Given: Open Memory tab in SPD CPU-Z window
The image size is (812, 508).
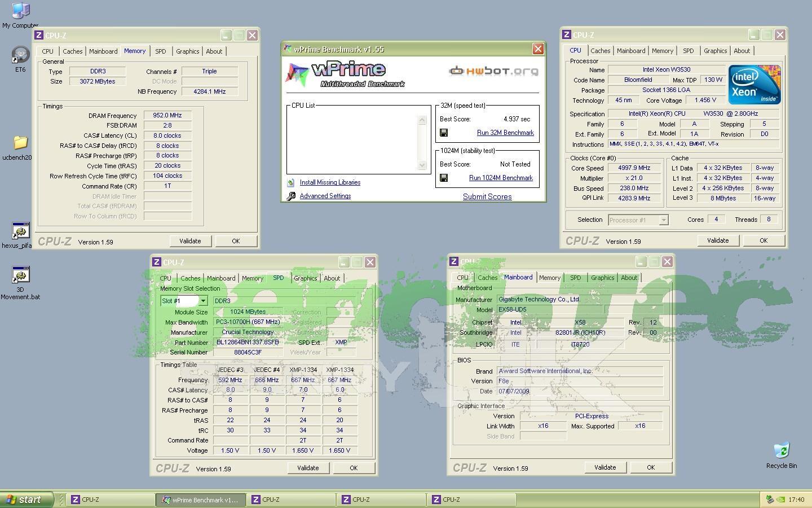Looking at the screenshot, I should [253, 278].
